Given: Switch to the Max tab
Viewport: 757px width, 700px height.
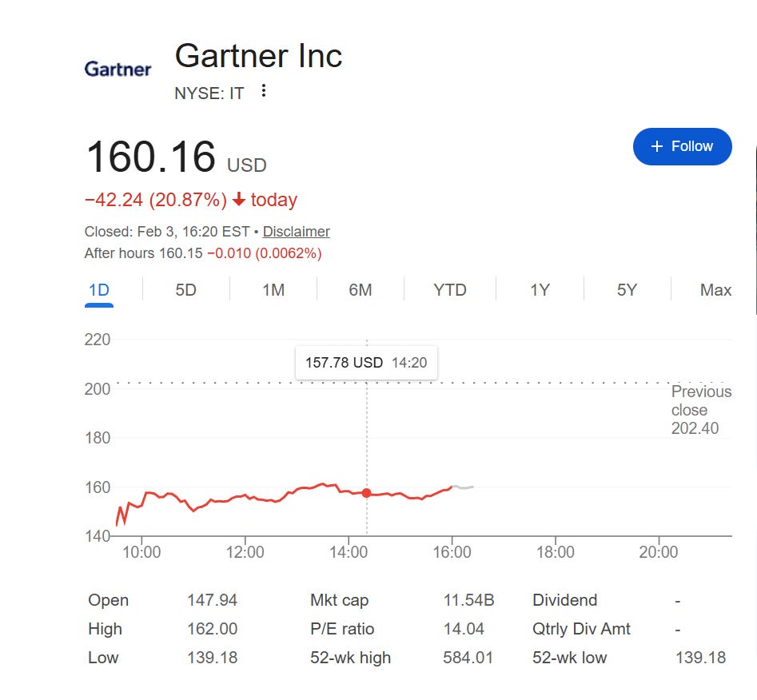Looking at the screenshot, I should (715, 290).
